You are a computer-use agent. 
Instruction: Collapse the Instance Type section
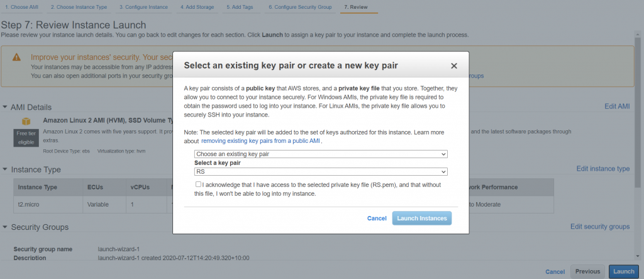pos(6,169)
